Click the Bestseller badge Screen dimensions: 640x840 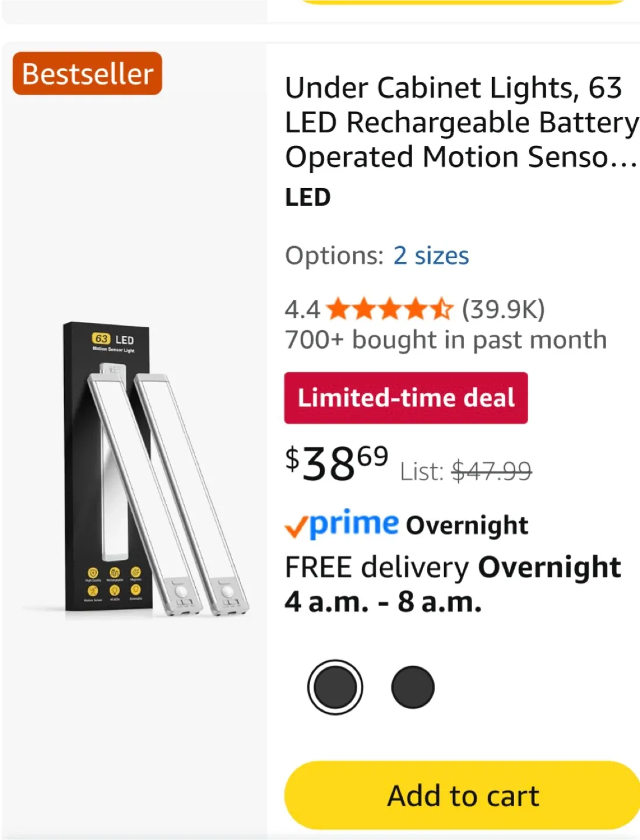[86, 72]
